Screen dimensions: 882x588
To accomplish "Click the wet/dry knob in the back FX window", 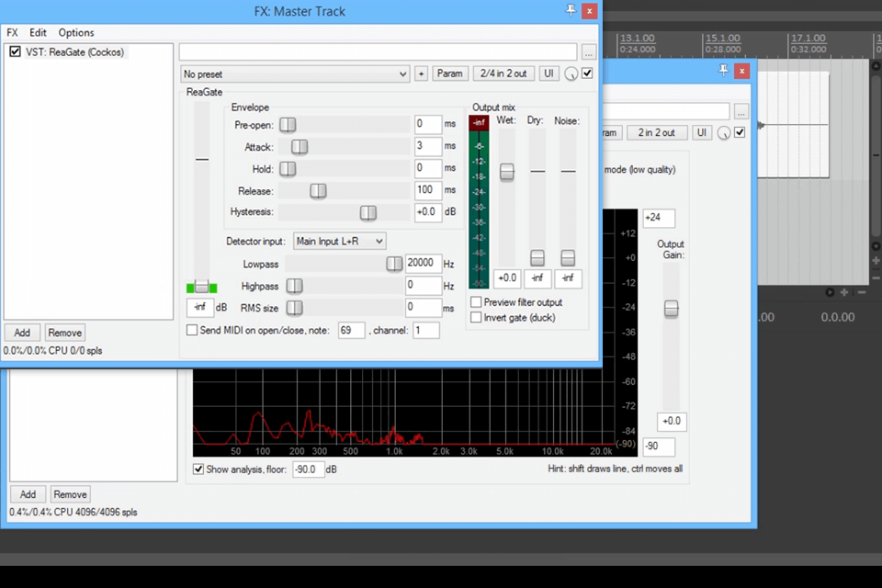I will tap(724, 133).
